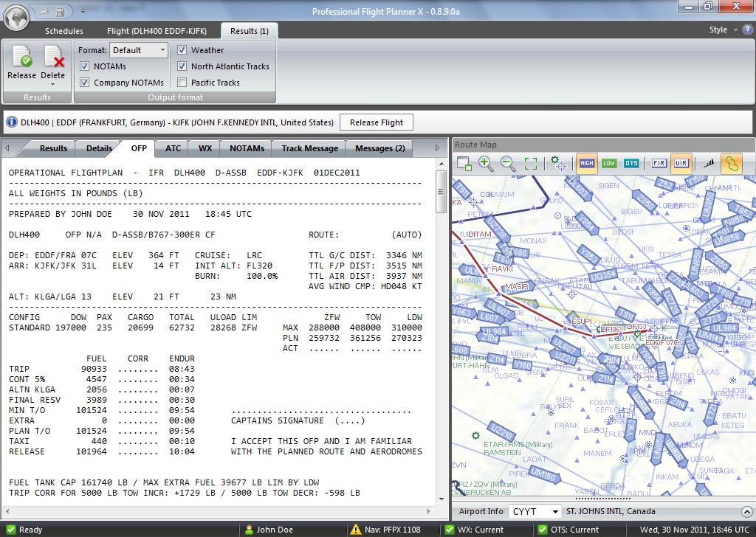Click the OFP scrollbar up arrow
This screenshot has height=537, width=756.
[x=441, y=164]
